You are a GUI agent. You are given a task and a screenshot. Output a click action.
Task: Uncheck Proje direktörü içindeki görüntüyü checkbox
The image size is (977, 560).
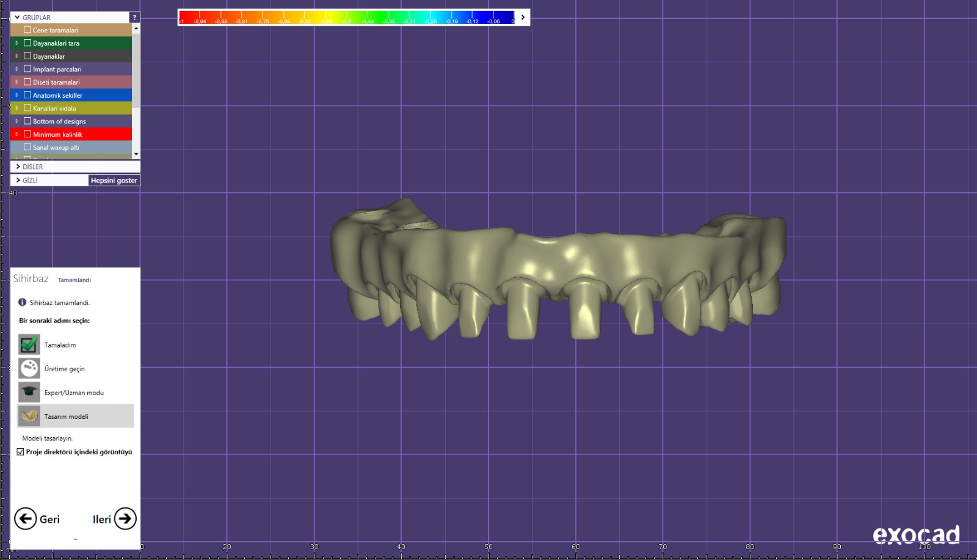click(x=21, y=452)
